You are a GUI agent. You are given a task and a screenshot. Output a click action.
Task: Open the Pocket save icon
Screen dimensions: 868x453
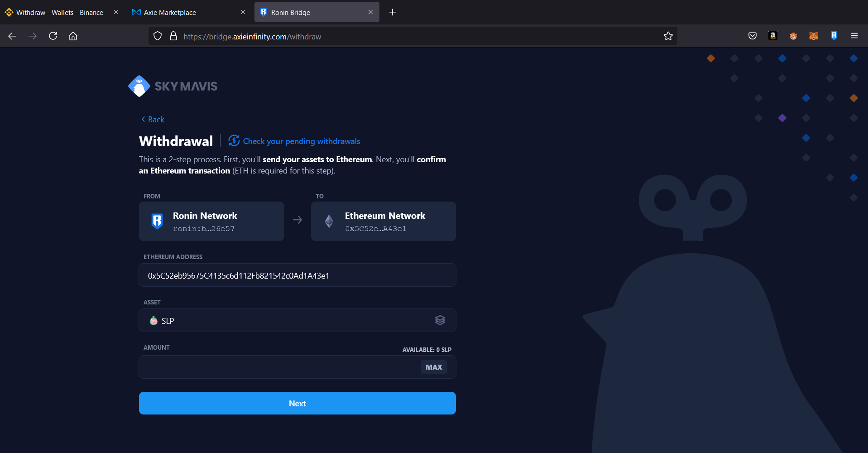click(753, 36)
